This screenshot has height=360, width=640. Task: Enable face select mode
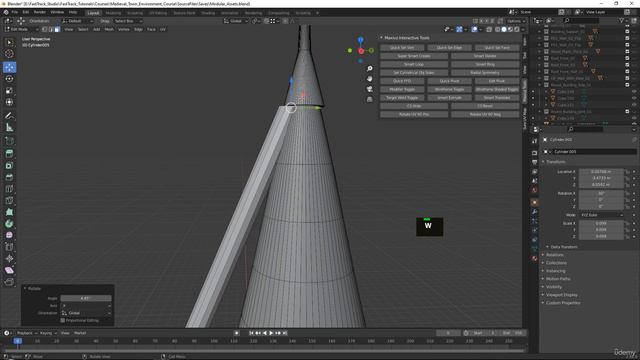coord(57,29)
